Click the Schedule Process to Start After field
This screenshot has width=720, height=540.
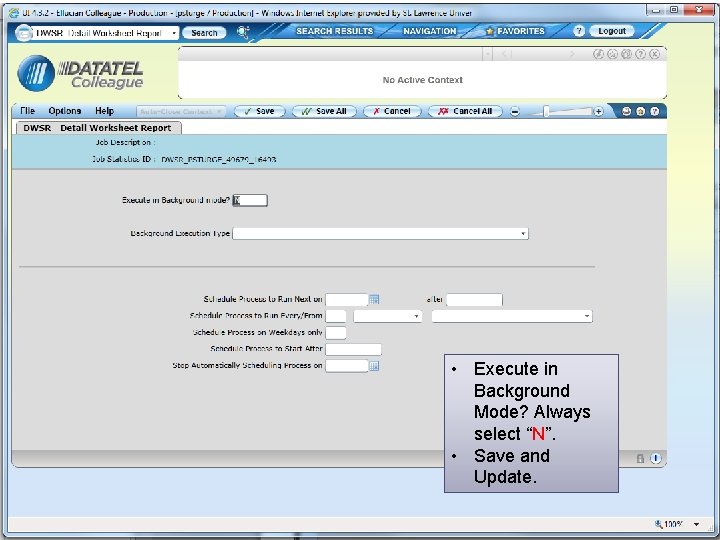(354, 349)
